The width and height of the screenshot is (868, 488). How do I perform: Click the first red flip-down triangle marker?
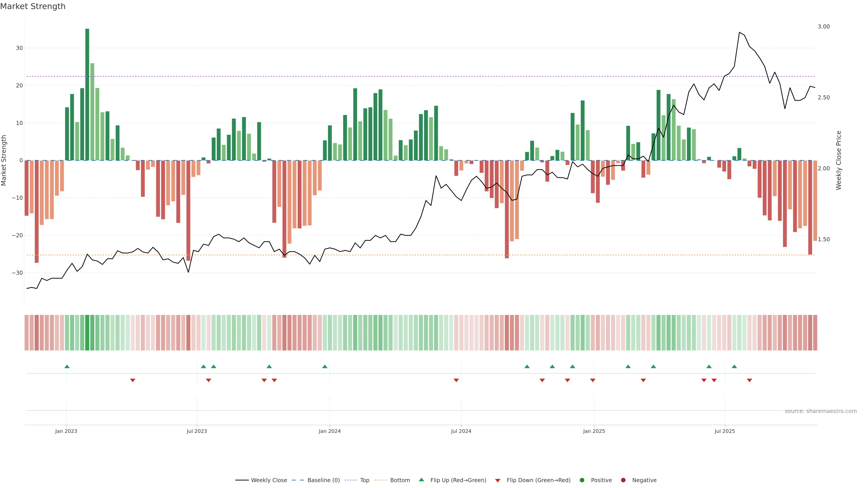tap(133, 380)
